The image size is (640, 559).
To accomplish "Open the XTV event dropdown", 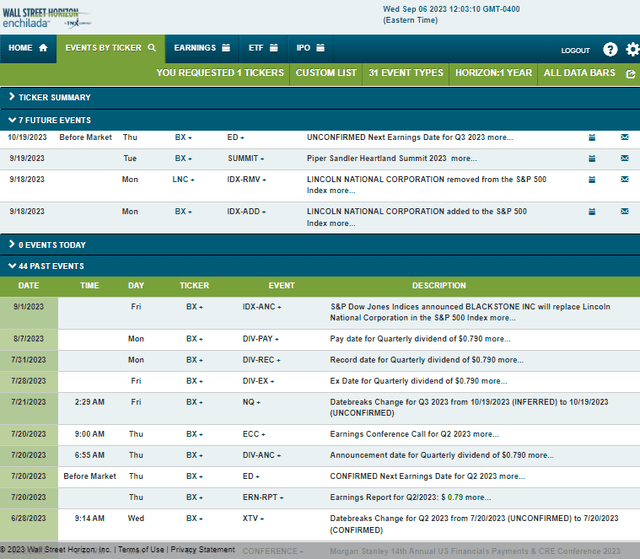I will (x=253, y=519).
